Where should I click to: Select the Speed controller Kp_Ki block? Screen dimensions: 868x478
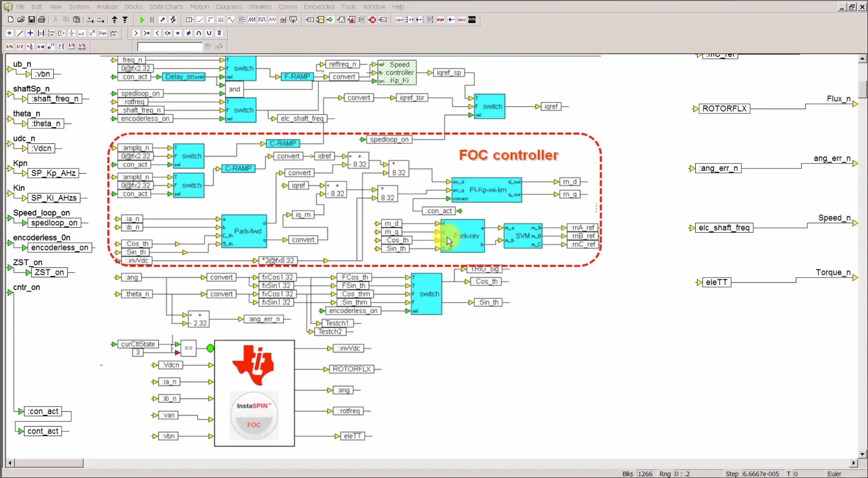coord(397,72)
